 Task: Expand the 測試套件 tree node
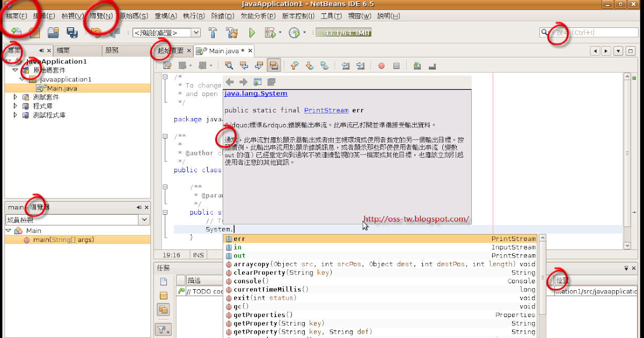point(16,97)
